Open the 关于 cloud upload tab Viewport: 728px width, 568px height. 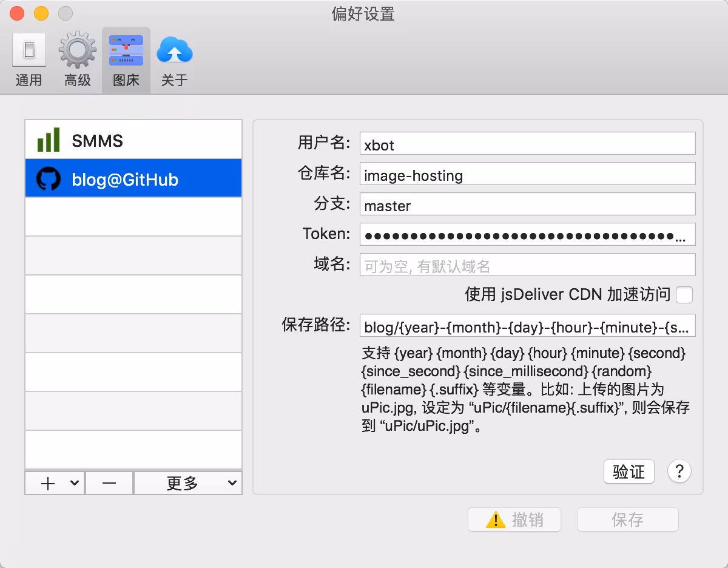(175, 61)
